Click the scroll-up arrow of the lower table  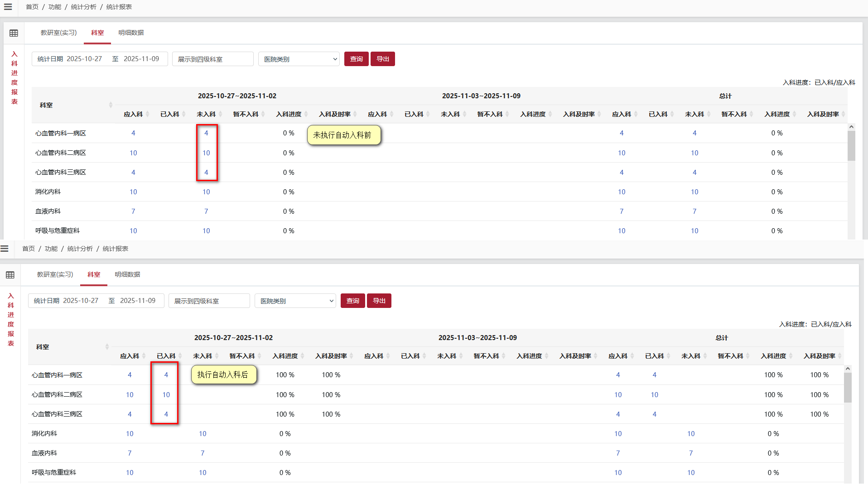pyautogui.click(x=848, y=369)
